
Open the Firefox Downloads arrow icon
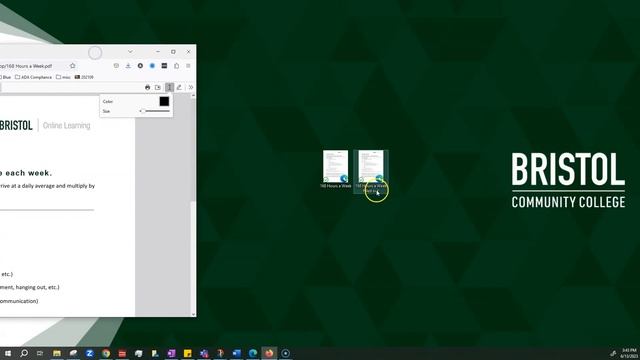[128, 66]
